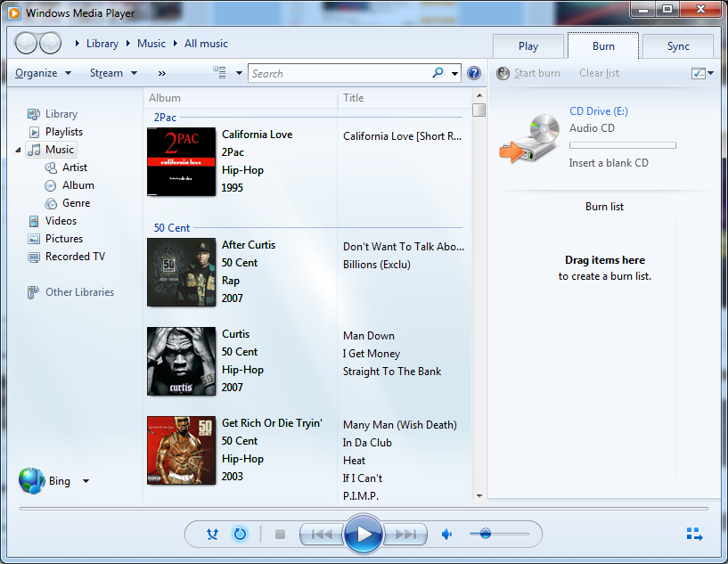
Task: Click the Album disc icon in sidebar
Action: (x=50, y=185)
